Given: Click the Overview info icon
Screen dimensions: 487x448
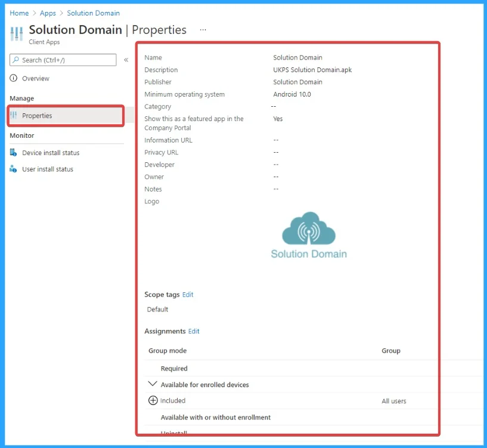Looking at the screenshot, I should pyautogui.click(x=13, y=78).
